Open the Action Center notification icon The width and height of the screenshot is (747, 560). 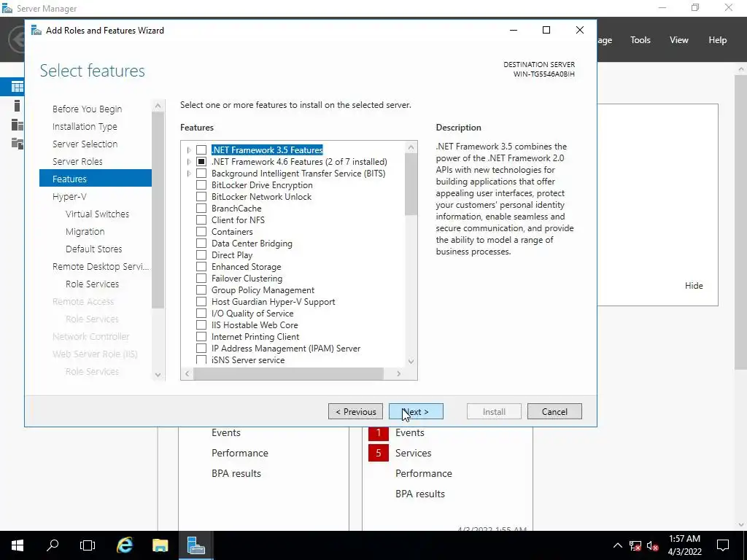(x=723, y=545)
